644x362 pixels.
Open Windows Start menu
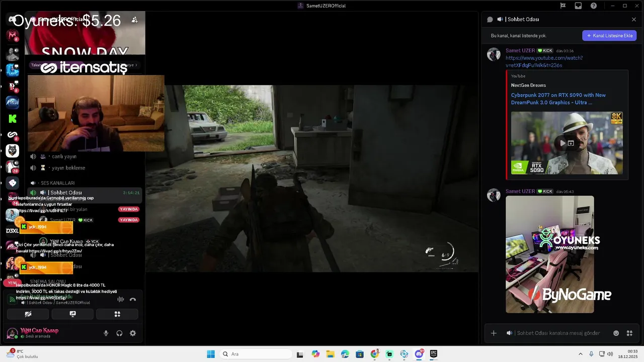tap(211, 354)
